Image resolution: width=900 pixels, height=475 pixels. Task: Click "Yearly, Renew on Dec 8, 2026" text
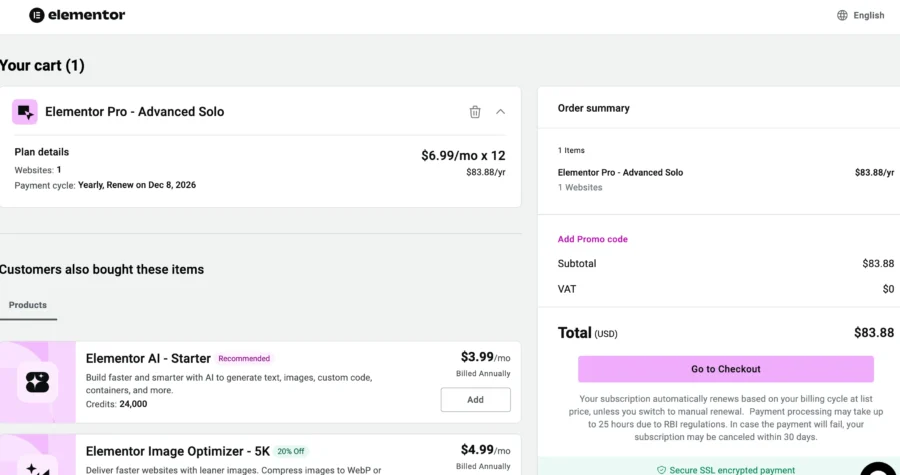click(x=137, y=185)
